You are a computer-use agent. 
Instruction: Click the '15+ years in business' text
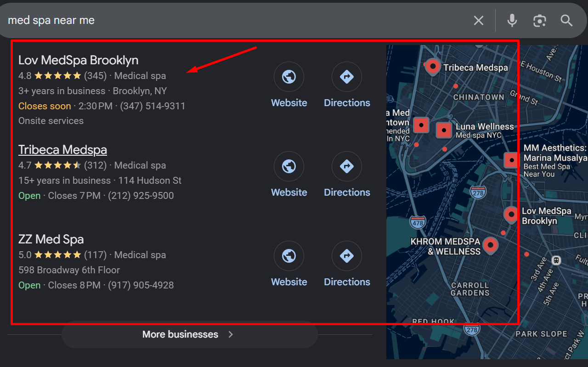click(64, 181)
